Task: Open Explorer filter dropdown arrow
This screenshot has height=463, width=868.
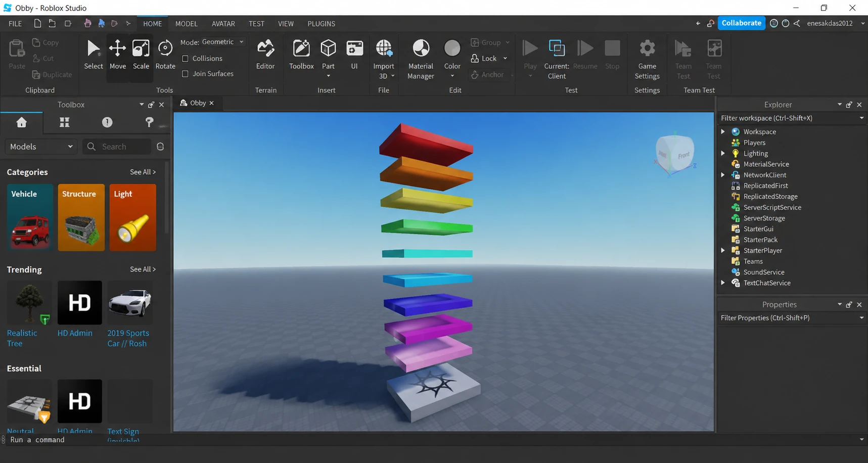Action: [862, 118]
